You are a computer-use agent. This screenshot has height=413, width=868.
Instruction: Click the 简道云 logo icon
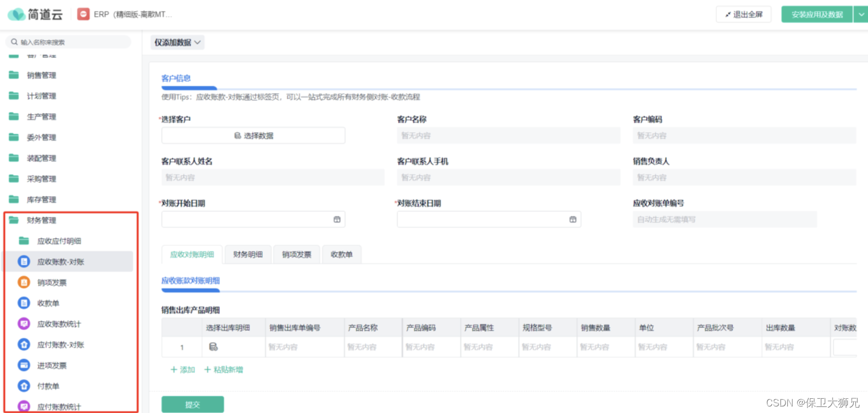click(16, 14)
